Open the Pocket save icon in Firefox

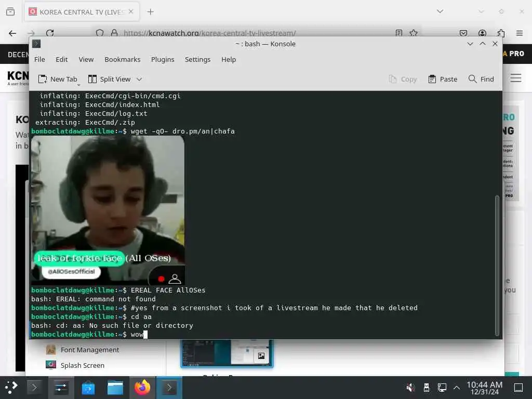(x=463, y=33)
